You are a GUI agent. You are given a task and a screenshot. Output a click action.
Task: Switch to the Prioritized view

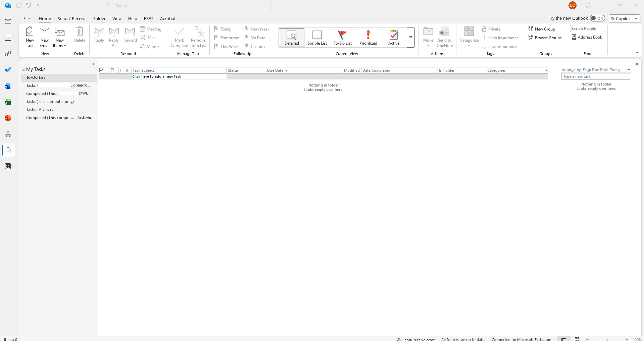pyautogui.click(x=368, y=37)
